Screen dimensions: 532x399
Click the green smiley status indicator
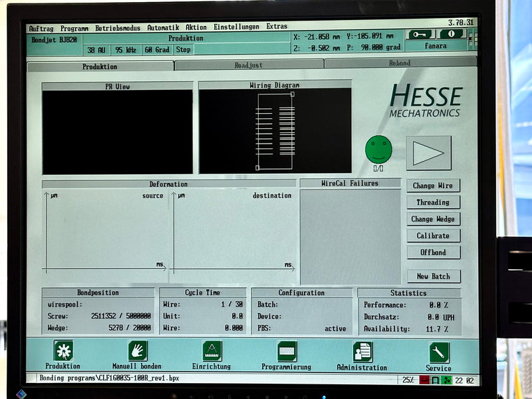tap(378, 149)
